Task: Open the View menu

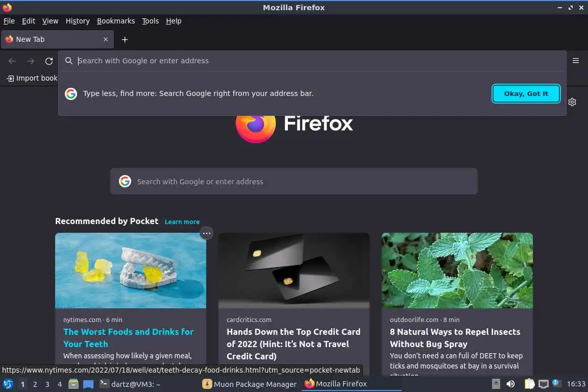Action: point(50,21)
